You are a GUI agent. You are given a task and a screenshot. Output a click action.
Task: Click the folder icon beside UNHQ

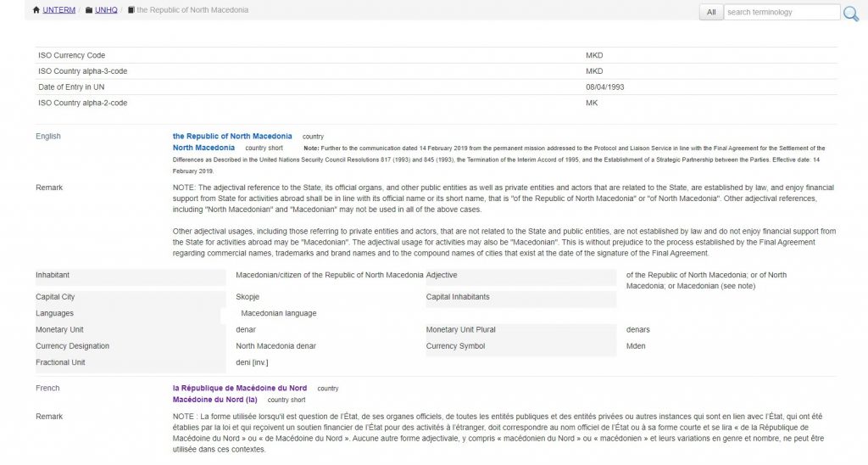[90, 10]
